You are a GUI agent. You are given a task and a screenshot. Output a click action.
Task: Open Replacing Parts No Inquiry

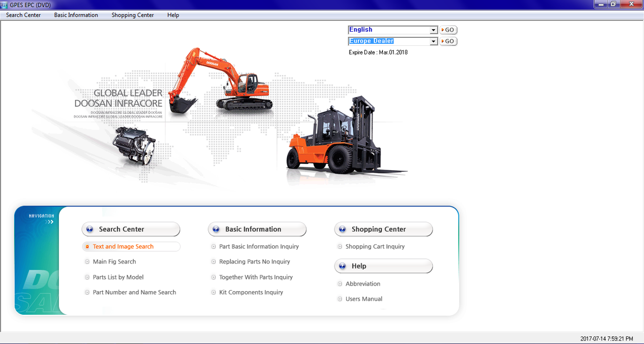[x=255, y=262]
